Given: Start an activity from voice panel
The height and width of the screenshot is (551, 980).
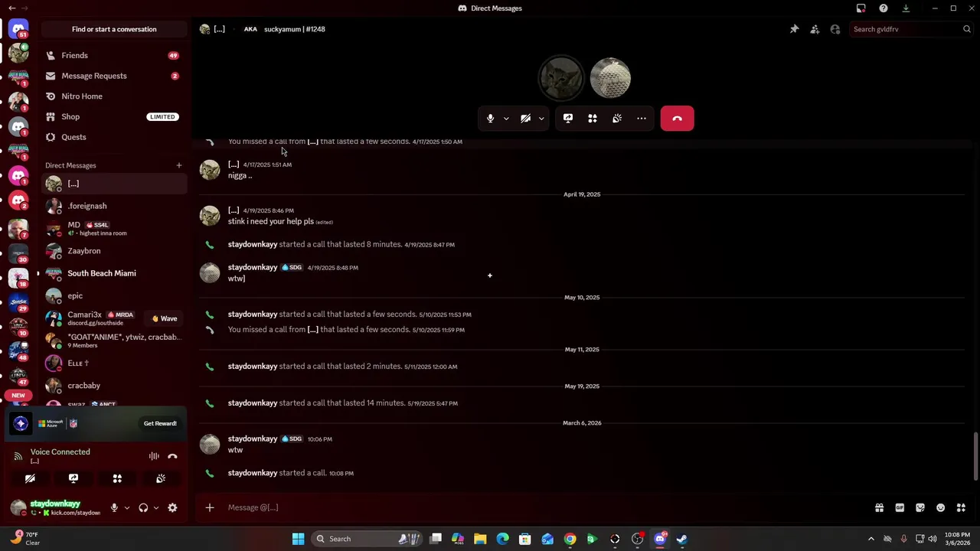Looking at the screenshot, I should (x=117, y=478).
